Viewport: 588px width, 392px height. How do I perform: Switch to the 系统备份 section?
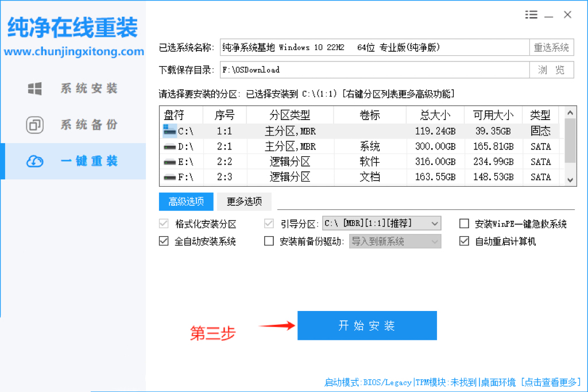73,125
